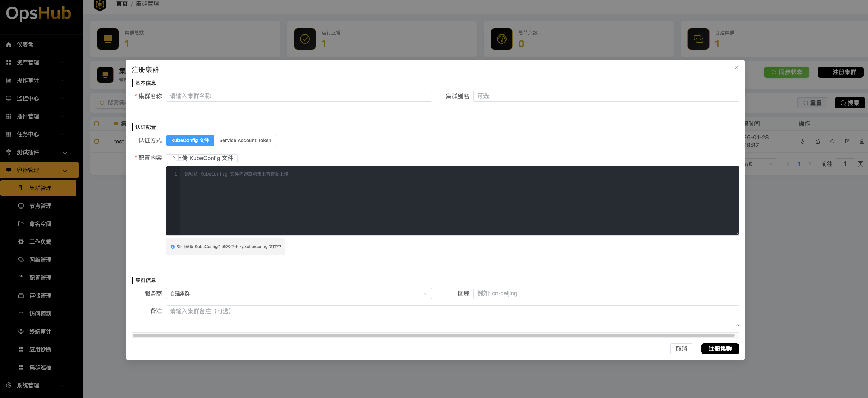Open the 服务商 provider dropdown

299,293
